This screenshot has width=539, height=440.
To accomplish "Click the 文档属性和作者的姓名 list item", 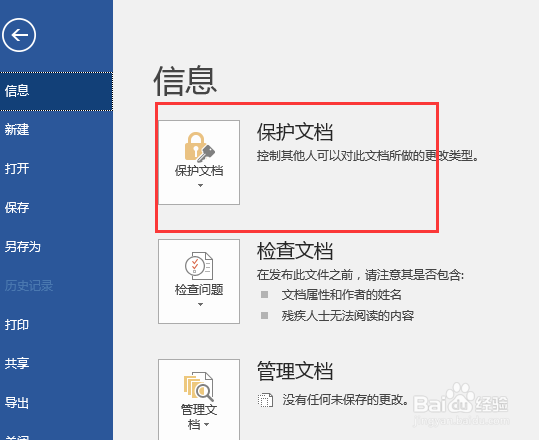I will click(341, 295).
